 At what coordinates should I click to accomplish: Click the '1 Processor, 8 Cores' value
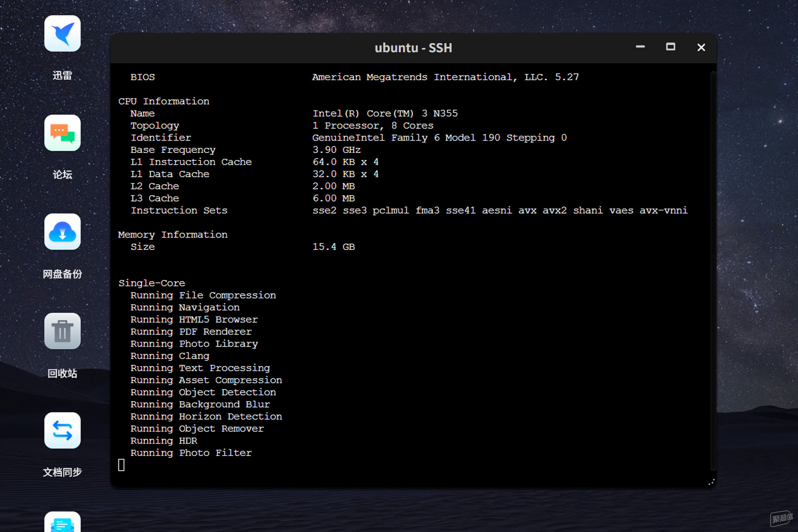point(373,126)
